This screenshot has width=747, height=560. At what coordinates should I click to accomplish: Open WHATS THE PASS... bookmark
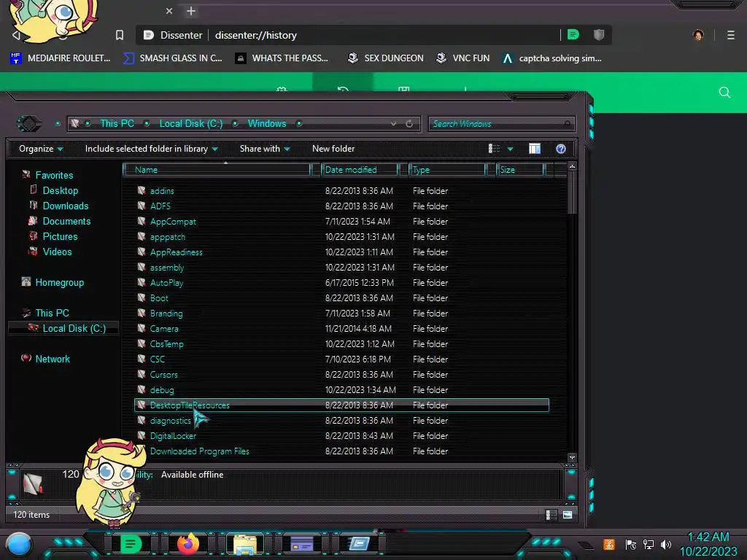pyautogui.click(x=282, y=58)
